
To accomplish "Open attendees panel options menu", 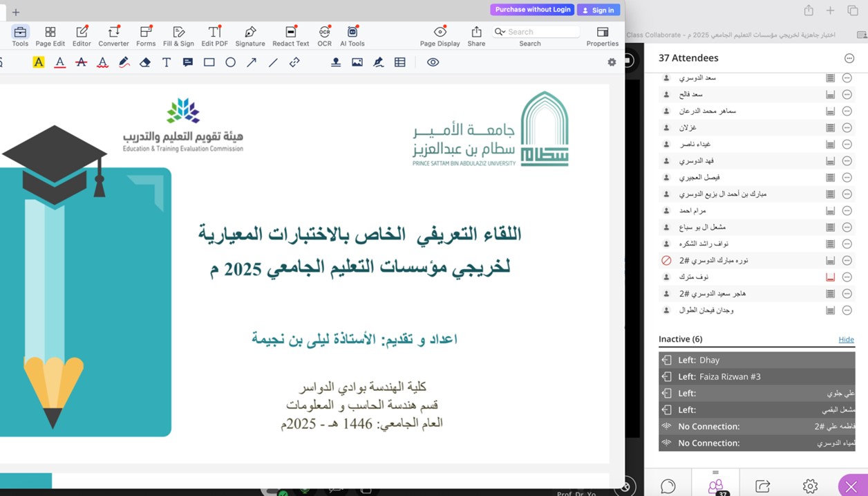I will click(849, 58).
